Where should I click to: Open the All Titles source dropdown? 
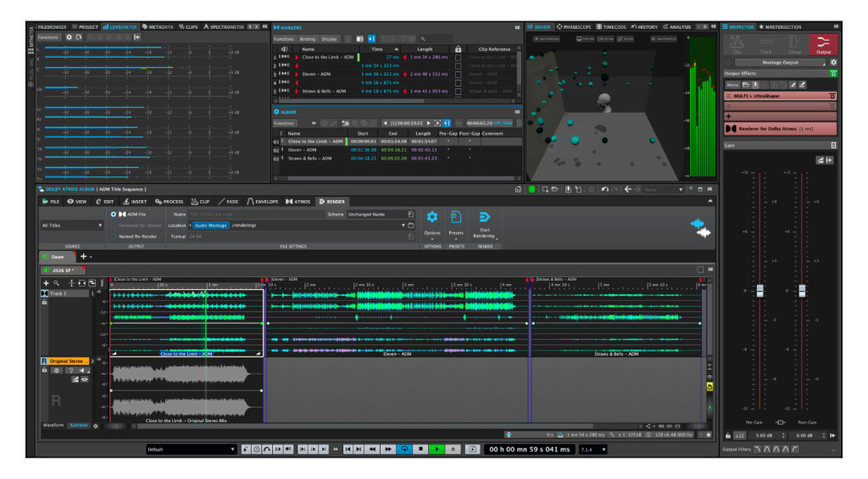click(72, 226)
